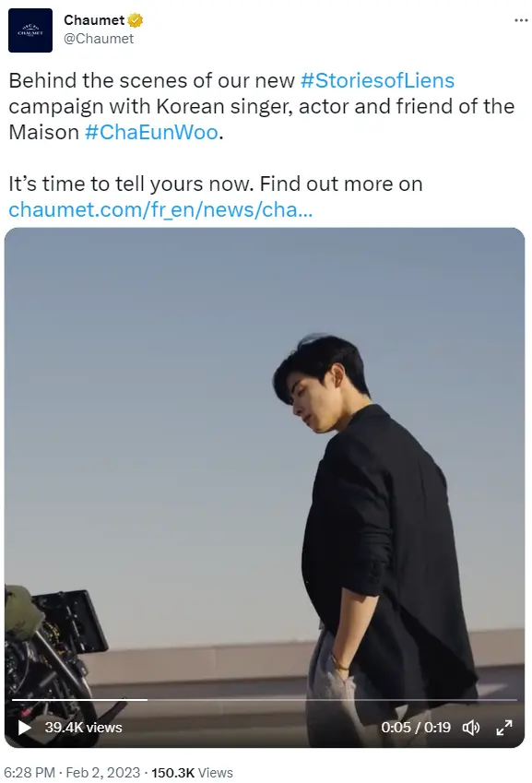Click the Chaumet profile avatar

(x=30, y=30)
